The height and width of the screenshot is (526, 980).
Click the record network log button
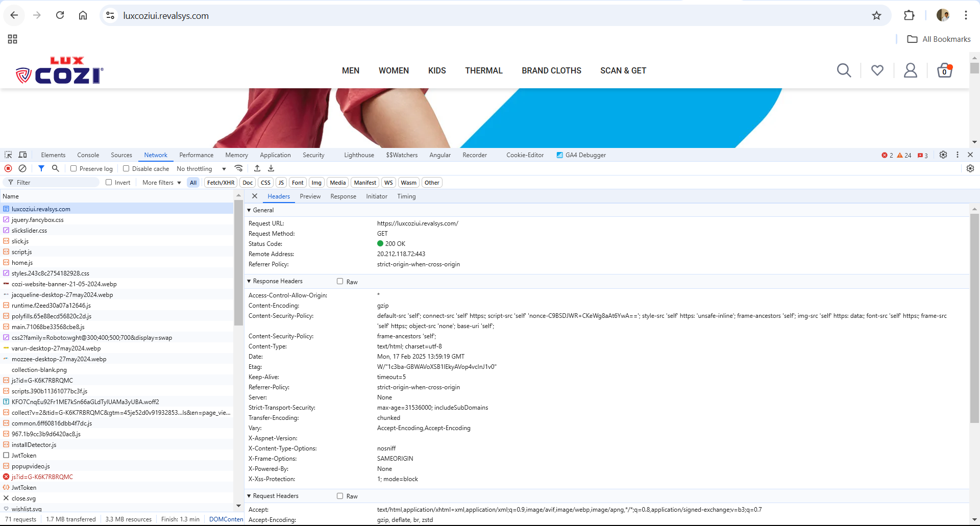8,168
